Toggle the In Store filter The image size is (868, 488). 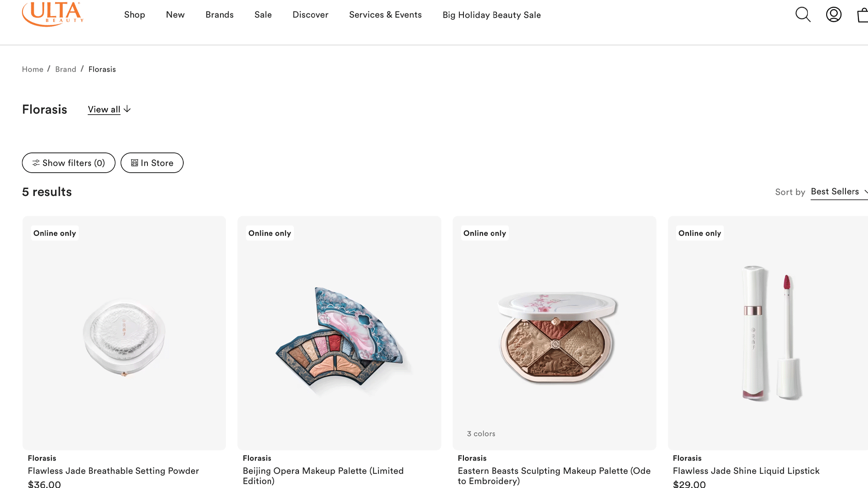click(x=152, y=163)
